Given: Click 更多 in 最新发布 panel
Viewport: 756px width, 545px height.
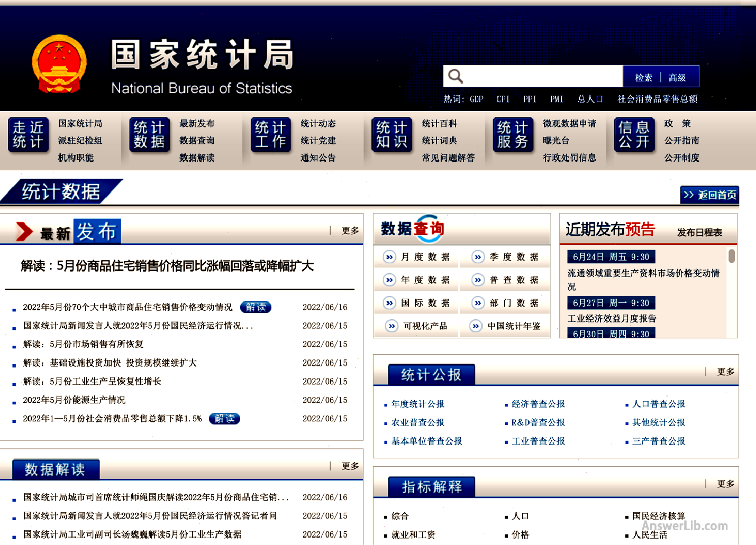Looking at the screenshot, I should click(350, 230).
